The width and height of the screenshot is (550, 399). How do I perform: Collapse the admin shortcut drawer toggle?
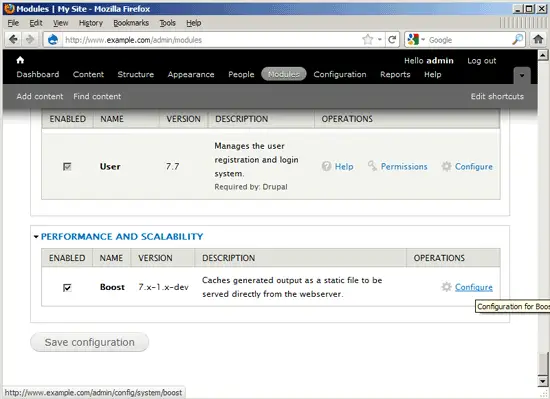[522, 75]
